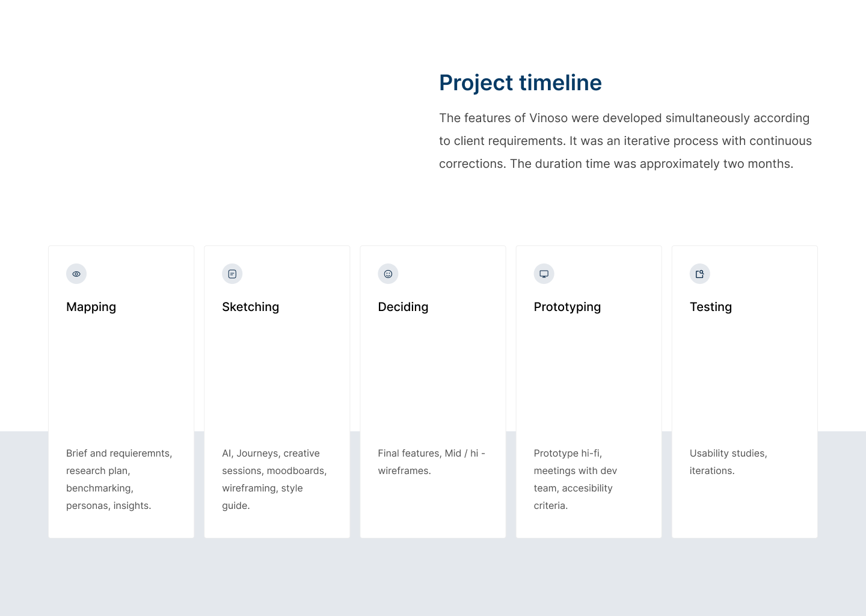This screenshot has height=616, width=866.
Task: Click the icon above the Testing heading
Action: click(x=699, y=274)
